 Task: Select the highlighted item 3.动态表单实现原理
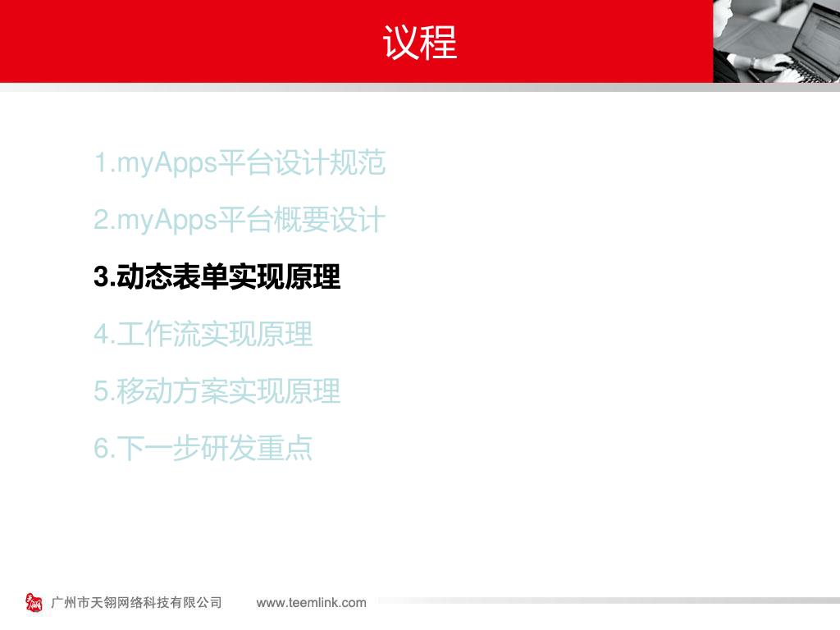point(217,277)
